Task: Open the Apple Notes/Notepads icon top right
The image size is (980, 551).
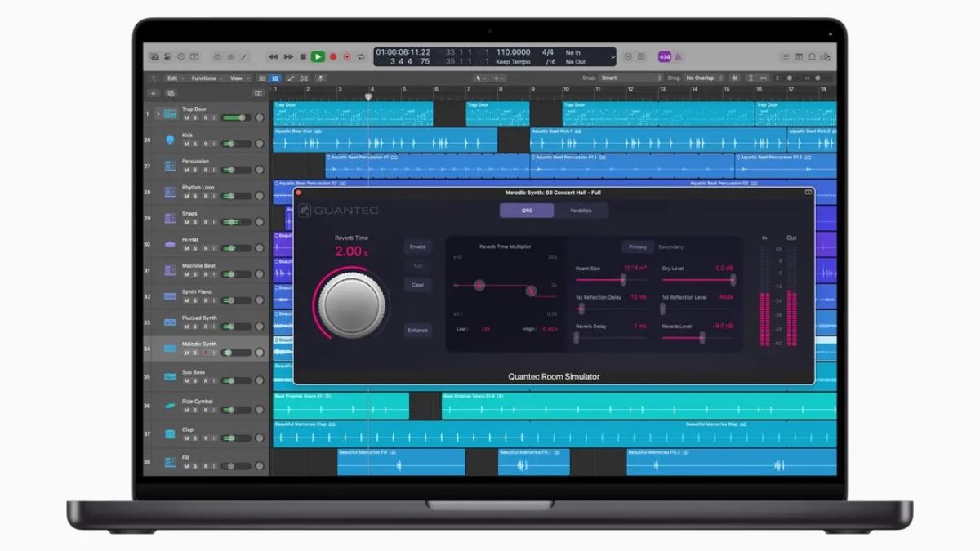Action: click(x=799, y=57)
